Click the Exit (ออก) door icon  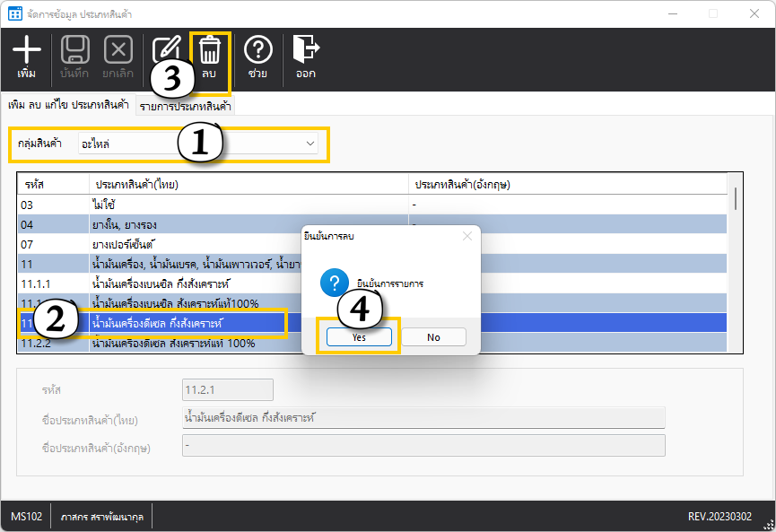point(306,50)
